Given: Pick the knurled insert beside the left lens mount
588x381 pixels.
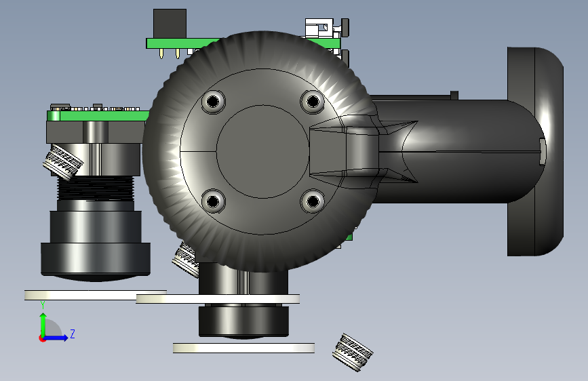Looking at the screenshot, I should pos(63,163).
